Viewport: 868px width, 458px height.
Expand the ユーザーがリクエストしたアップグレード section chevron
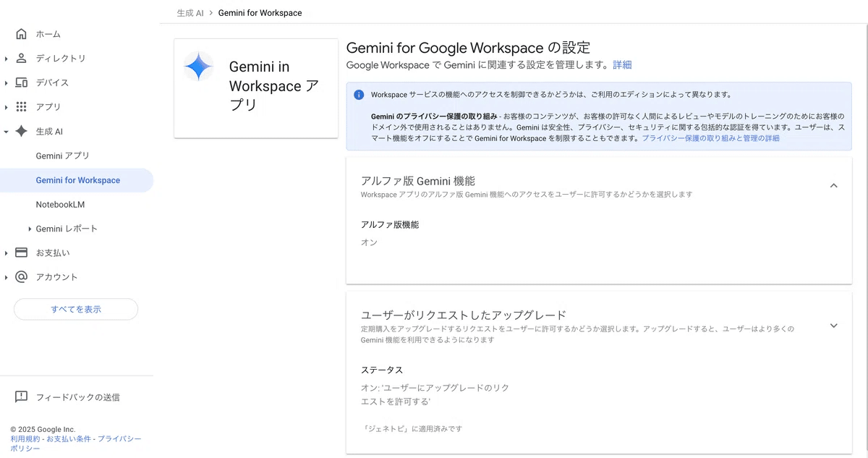[x=833, y=326]
